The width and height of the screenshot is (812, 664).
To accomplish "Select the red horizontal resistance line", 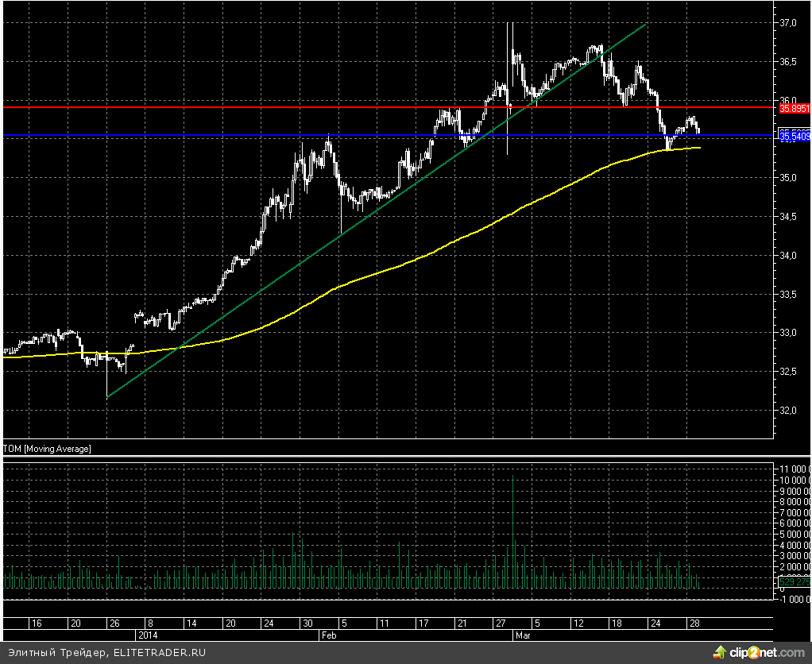I will pyautogui.click(x=238, y=106).
